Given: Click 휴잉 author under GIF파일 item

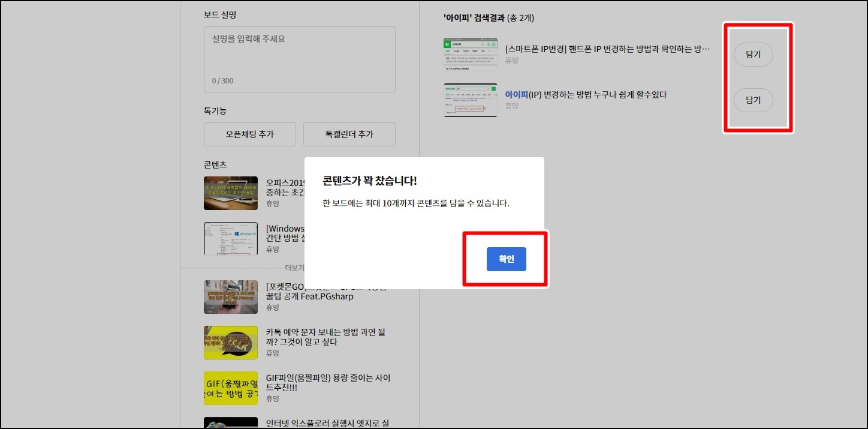Looking at the screenshot, I should (x=273, y=398).
